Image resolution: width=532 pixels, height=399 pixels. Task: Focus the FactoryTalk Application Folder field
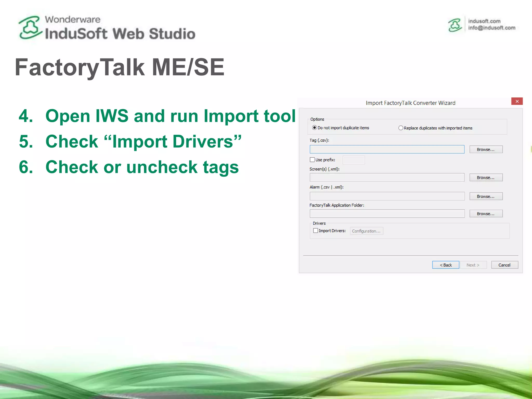pyautogui.click(x=387, y=214)
